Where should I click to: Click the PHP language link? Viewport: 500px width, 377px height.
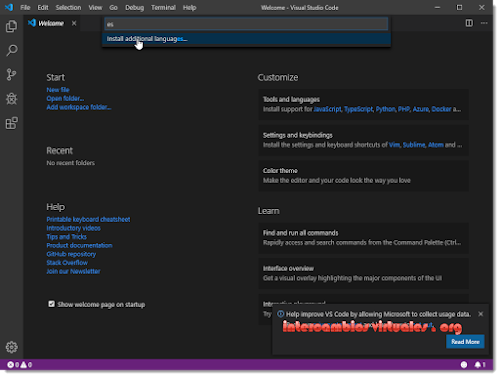tap(404, 109)
